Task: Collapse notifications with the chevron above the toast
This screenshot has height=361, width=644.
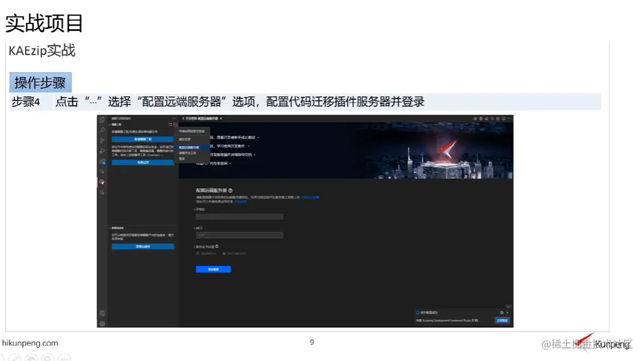Action: click(508, 307)
